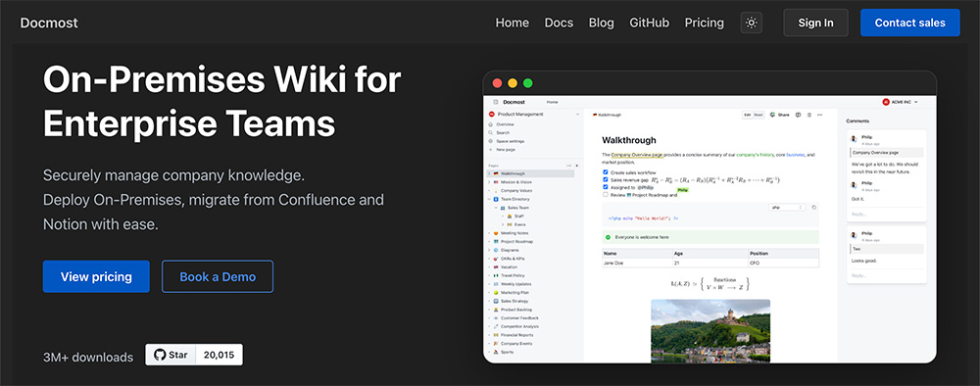Screen dimensions: 980x386
Task: Click the Book a Demo button
Action: (x=218, y=276)
